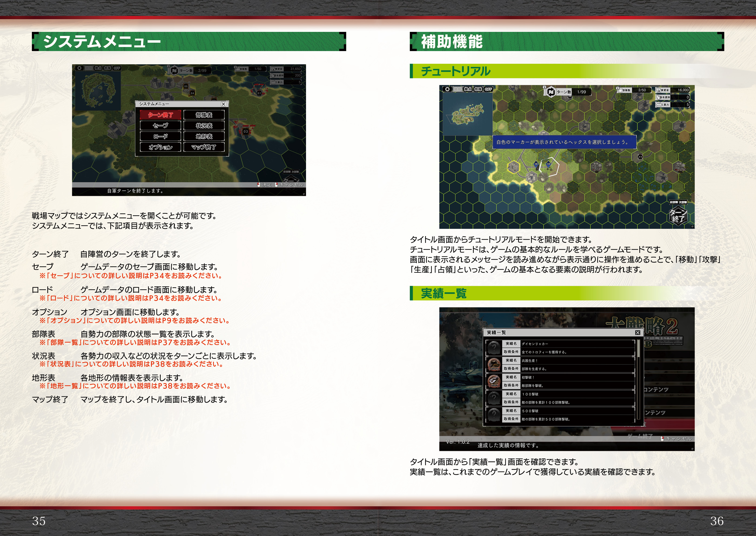Close the システムメニュー dialog
The width and height of the screenshot is (756, 536).
click(223, 104)
